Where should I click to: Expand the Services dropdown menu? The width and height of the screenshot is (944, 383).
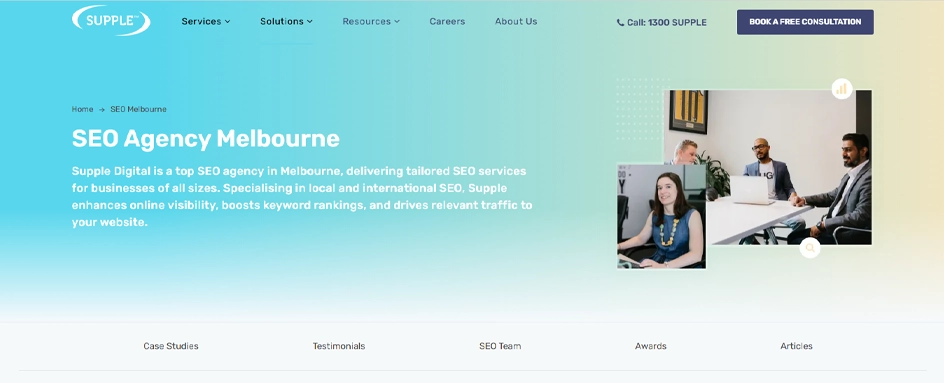click(206, 21)
